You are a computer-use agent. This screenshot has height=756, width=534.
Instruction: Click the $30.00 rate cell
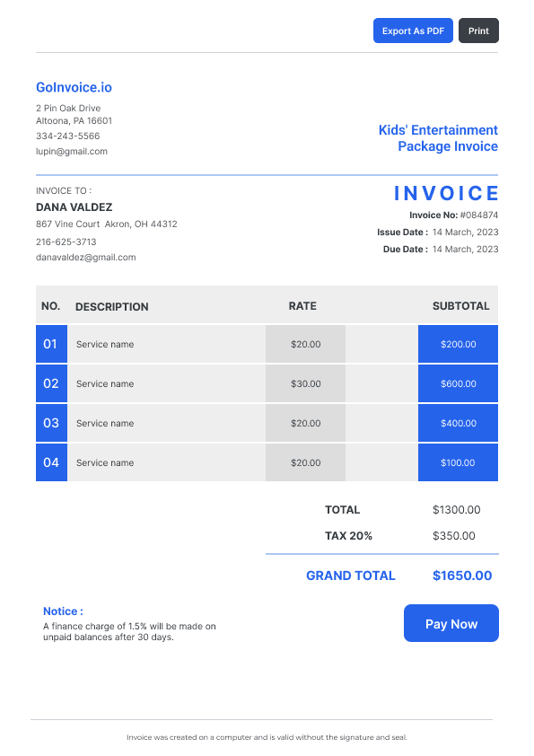305,383
